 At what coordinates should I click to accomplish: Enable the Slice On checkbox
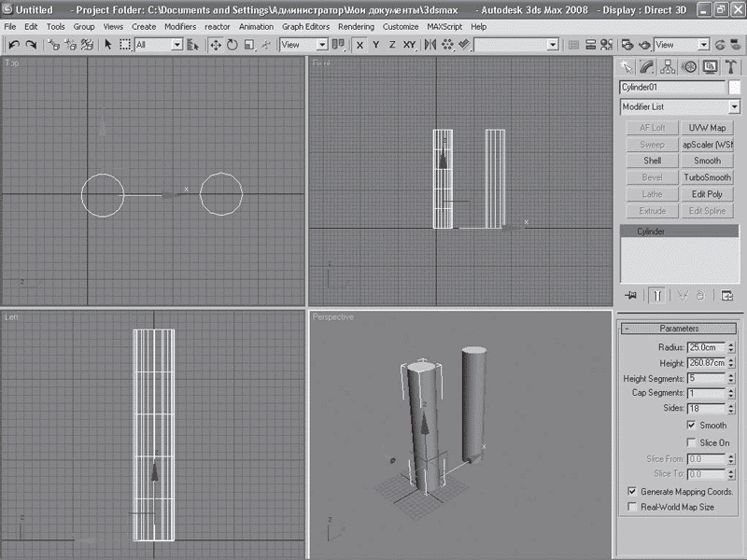(x=691, y=442)
